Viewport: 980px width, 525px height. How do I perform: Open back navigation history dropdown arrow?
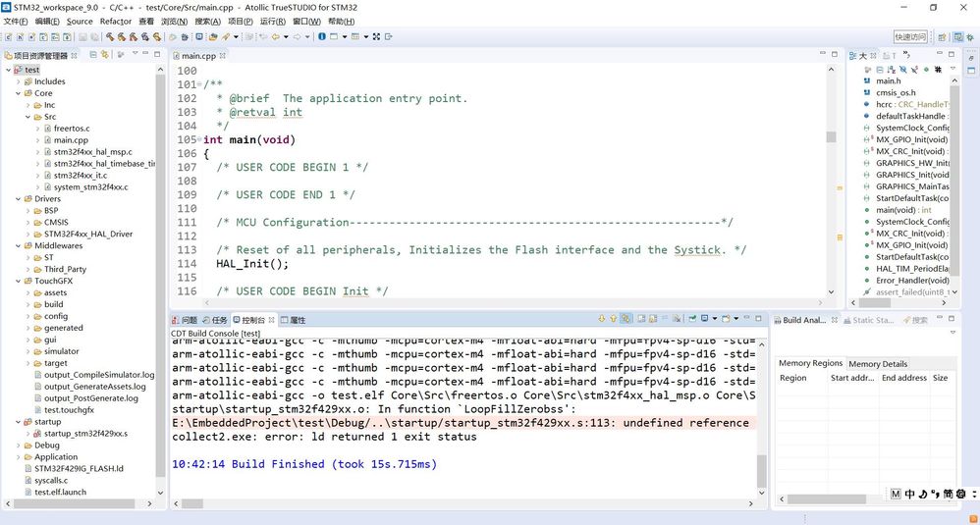(287, 37)
